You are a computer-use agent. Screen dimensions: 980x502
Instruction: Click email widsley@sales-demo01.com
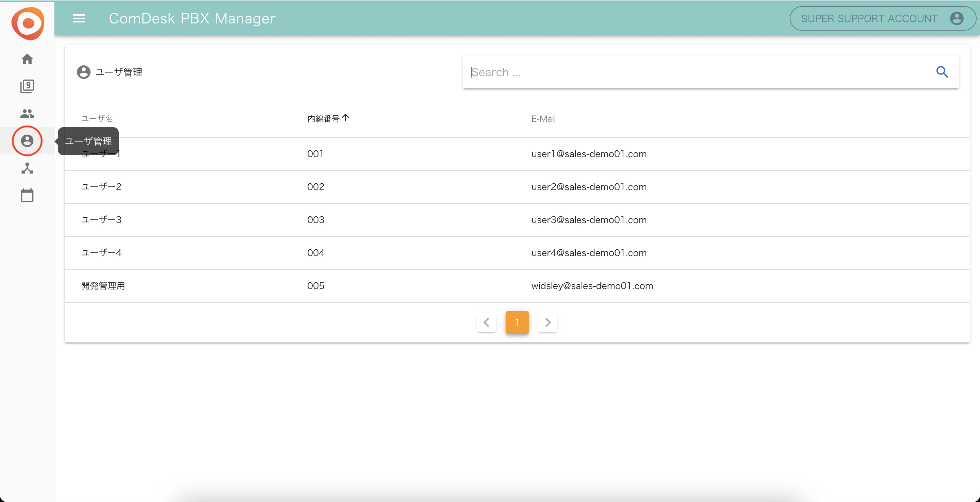click(592, 286)
